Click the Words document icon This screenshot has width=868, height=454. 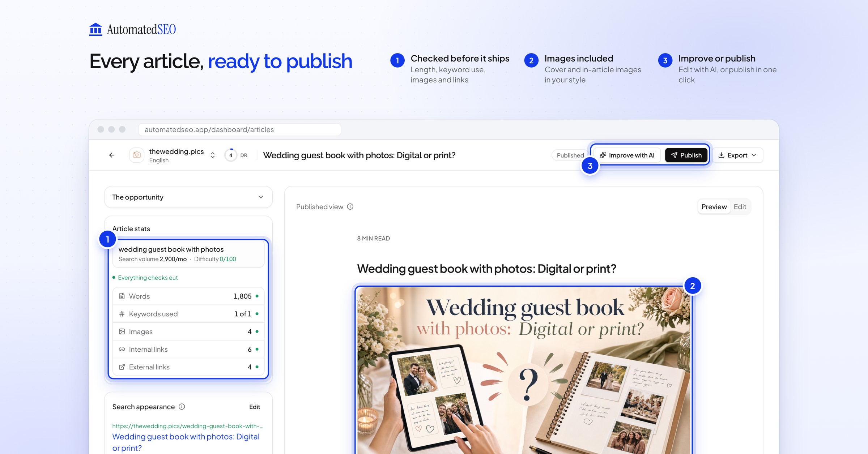pos(122,296)
